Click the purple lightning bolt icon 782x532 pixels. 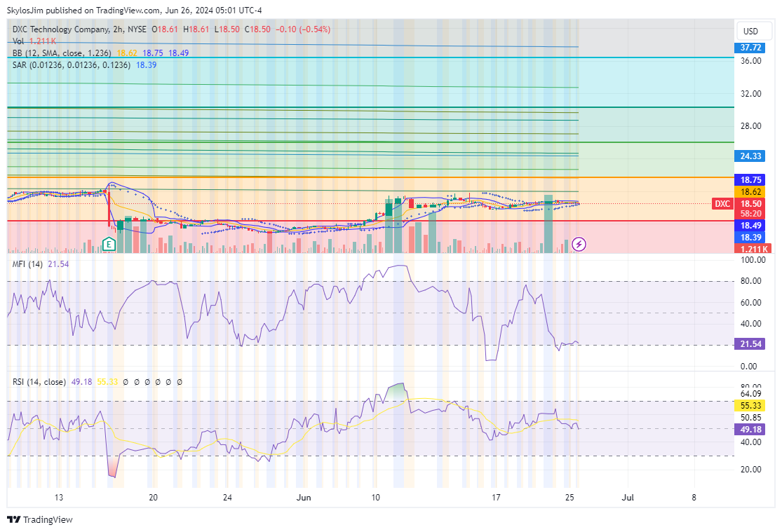[x=579, y=244]
